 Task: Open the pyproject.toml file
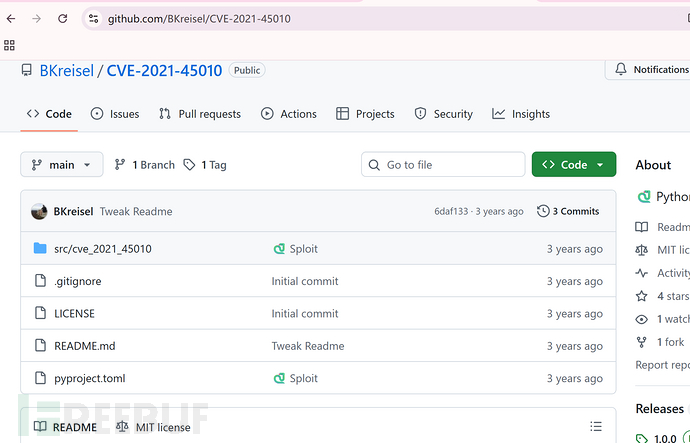90,378
